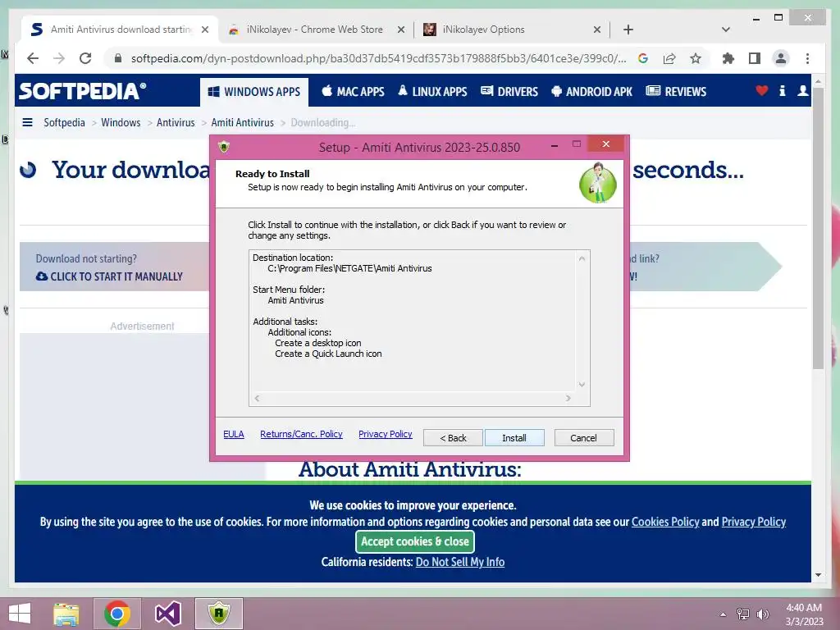The width and height of the screenshot is (840, 630).
Task: Click the red heart icon on Softpedia
Action: point(762,90)
